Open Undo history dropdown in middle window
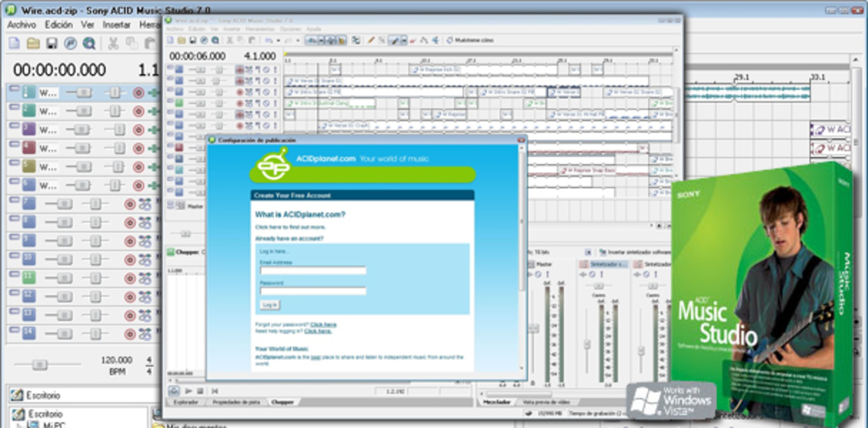 coord(278,40)
